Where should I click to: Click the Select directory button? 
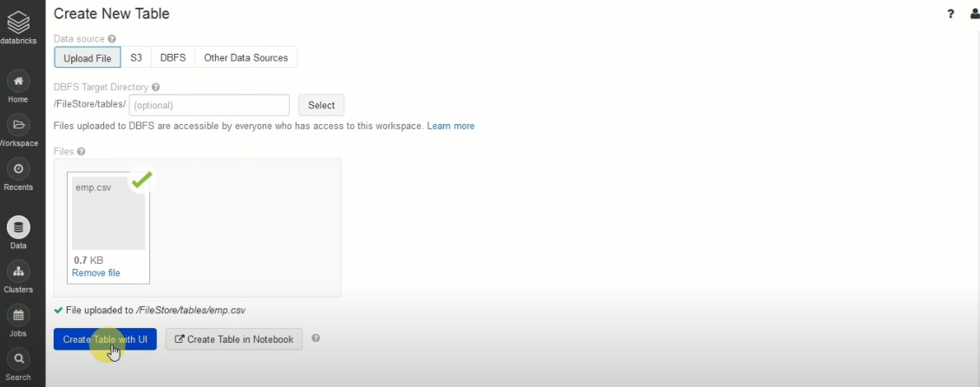click(321, 105)
